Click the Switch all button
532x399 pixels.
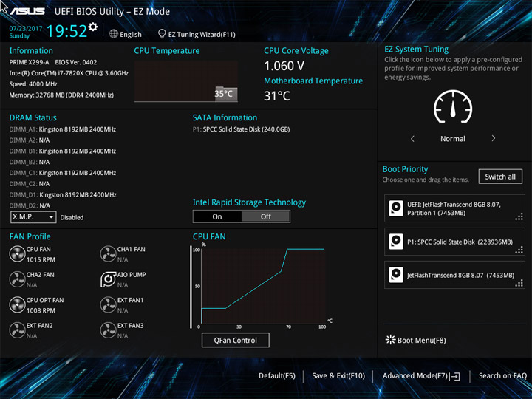point(500,177)
